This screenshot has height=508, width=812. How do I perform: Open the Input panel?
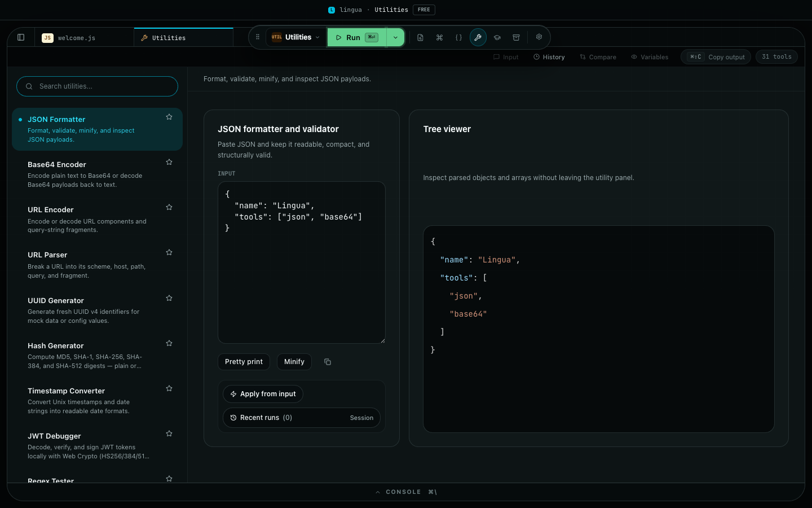click(x=506, y=57)
